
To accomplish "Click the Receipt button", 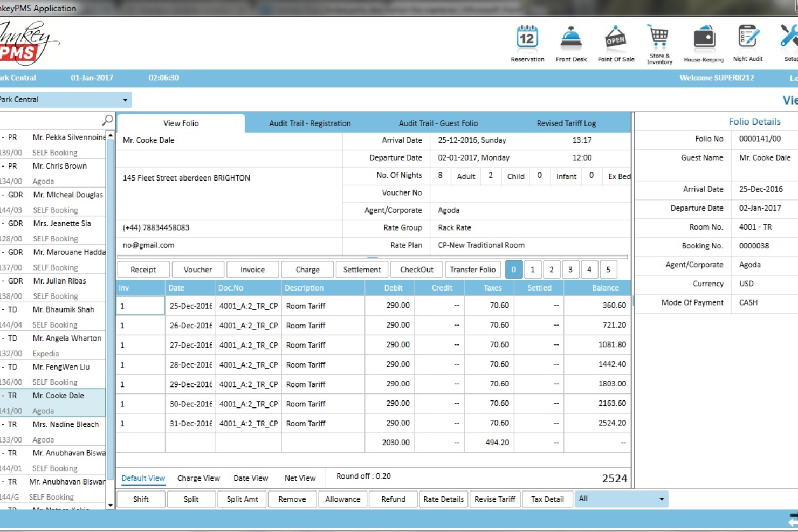I will 143,270.
